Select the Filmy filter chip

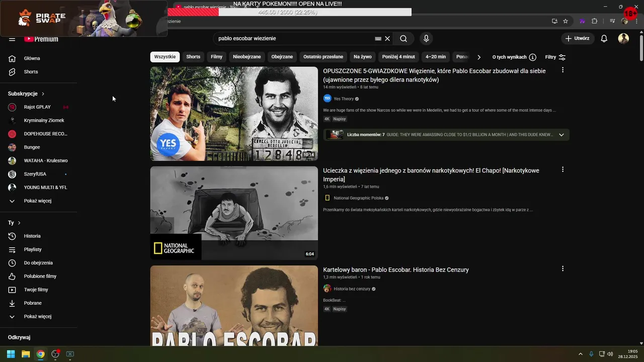[217, 57]
